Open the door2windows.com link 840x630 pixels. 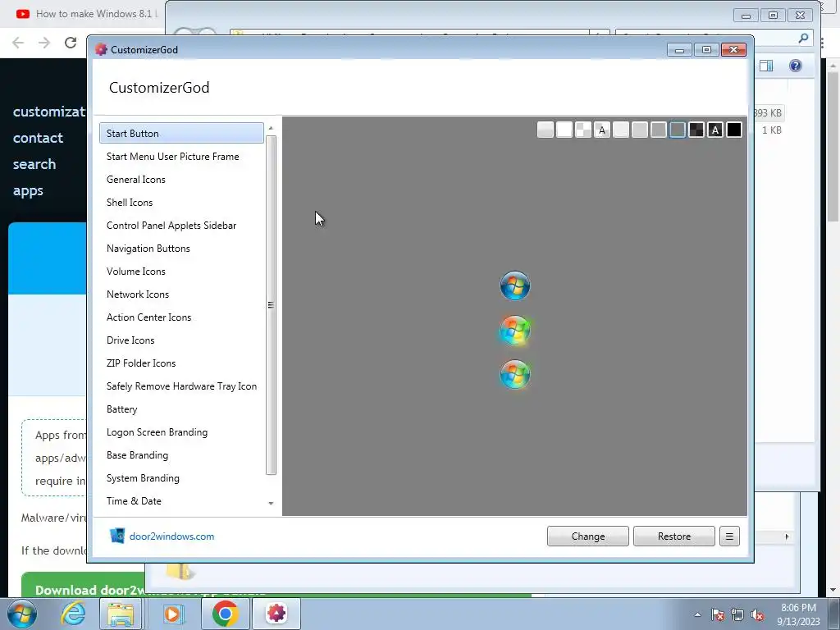[172, 536]
